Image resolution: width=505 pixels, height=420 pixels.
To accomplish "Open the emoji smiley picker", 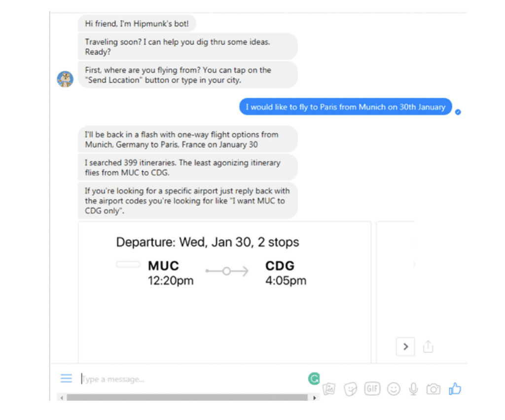I will [394, 389].
